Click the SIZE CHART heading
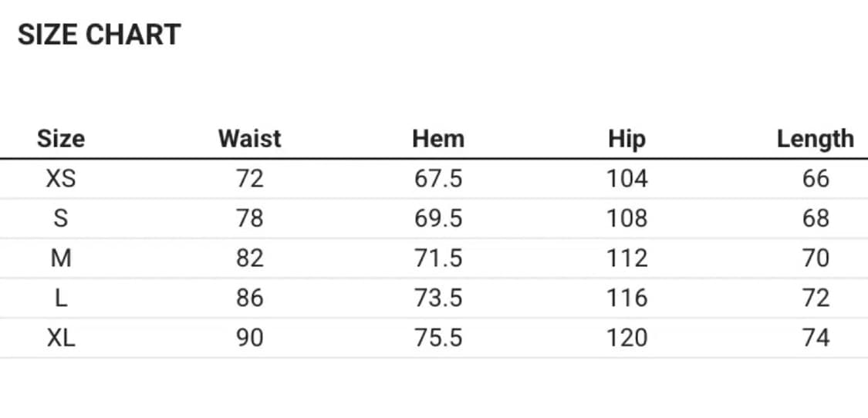 99,35
